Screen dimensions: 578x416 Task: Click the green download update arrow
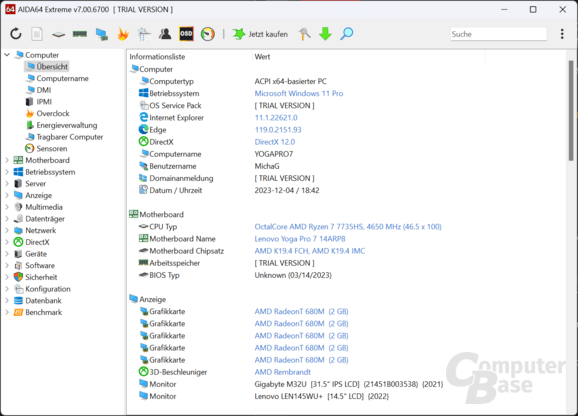pyautogui.click(x=325, y=34)
